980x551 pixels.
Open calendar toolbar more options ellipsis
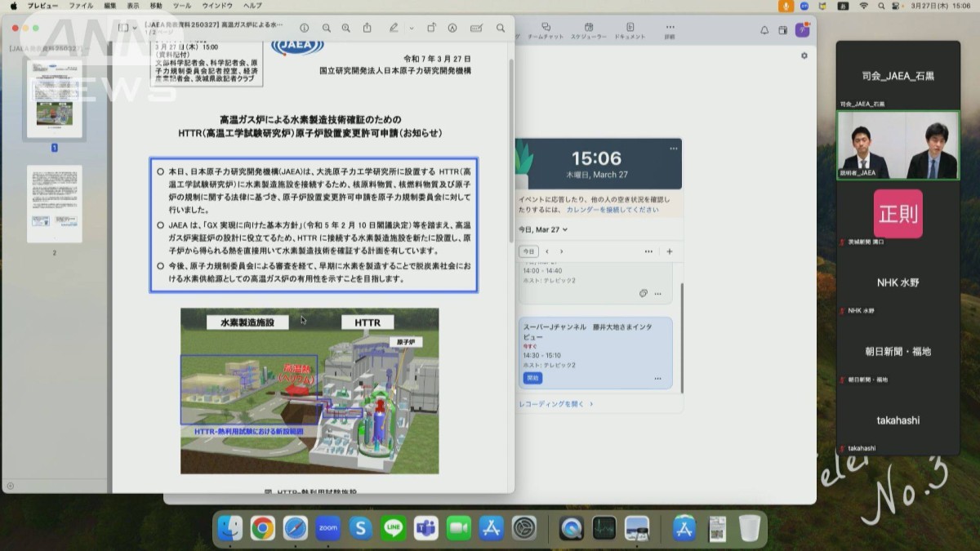[x=648, y=251]
